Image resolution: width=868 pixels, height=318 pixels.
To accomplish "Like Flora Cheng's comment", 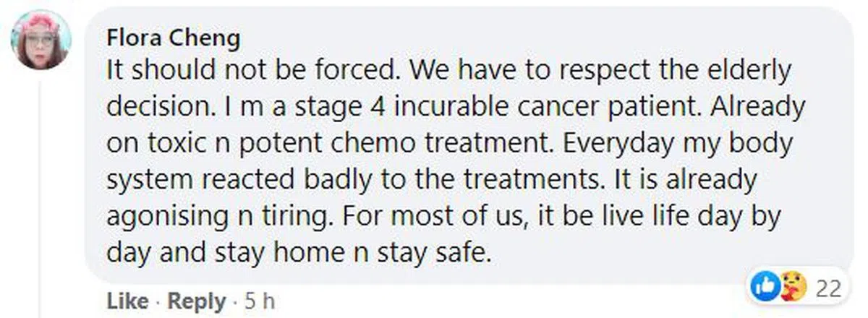I will click(x=127, y=301).
